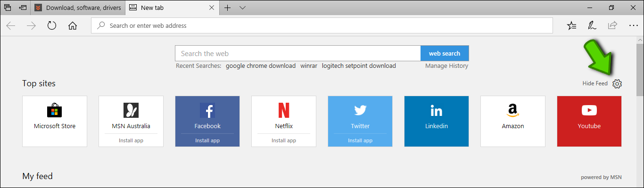Screen dimensions: 644x188
Task: Click Hide Feed link
Action: pos(595,83)
